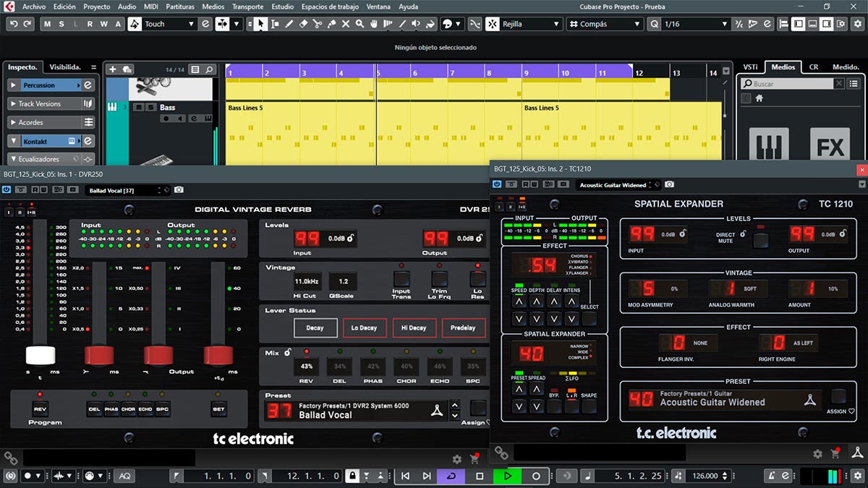Switch to VSTi tab
Viewport: 868px width, 488px height.
pos(750,67)
